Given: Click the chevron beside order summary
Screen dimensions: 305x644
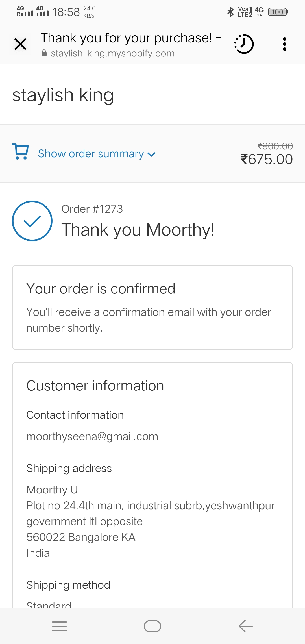Looking at the screenshot, I should point(152,155).
